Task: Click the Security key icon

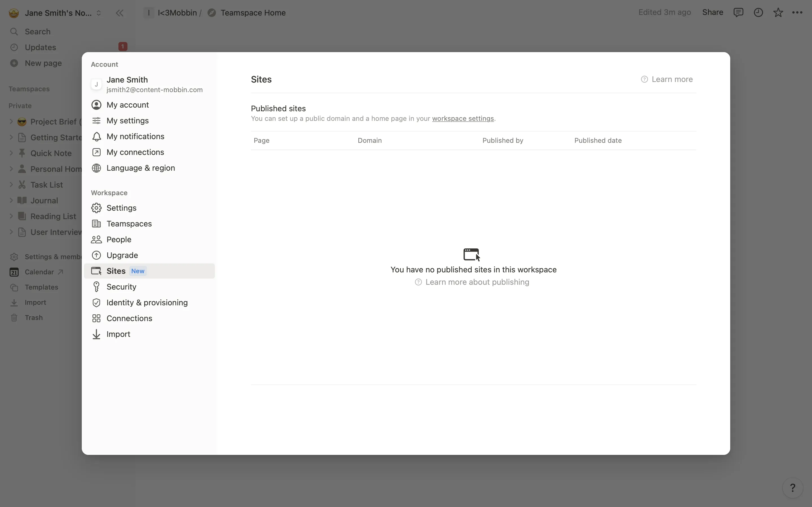Action: [96, 287]
